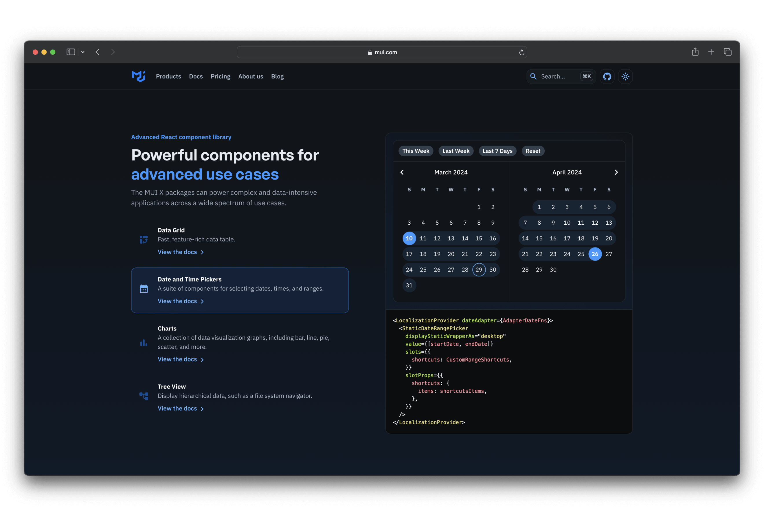Viewport: 764px width, 532px height.
Task: Select the Date and Time Pickers title
Action: (190, 279)
